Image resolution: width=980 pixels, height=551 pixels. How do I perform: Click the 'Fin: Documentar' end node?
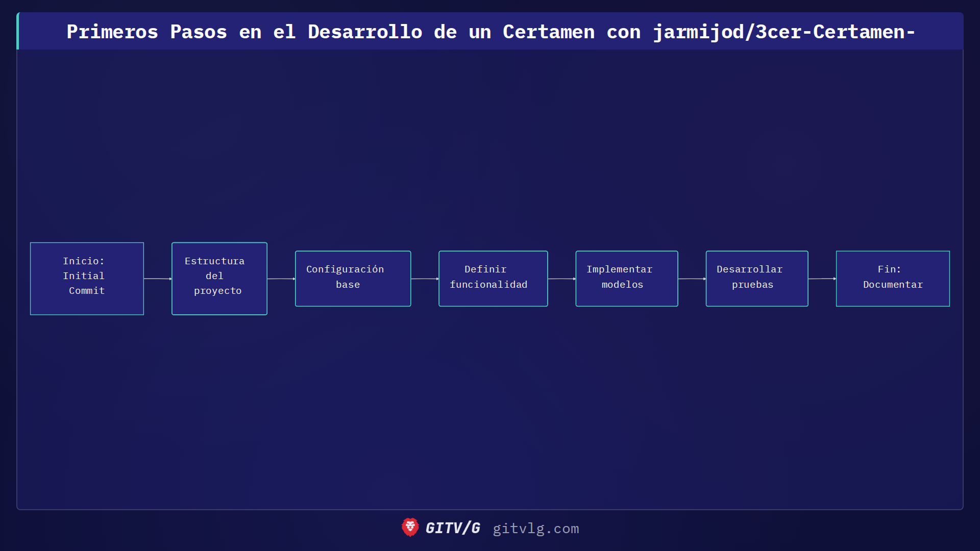[x=892, y=278]
